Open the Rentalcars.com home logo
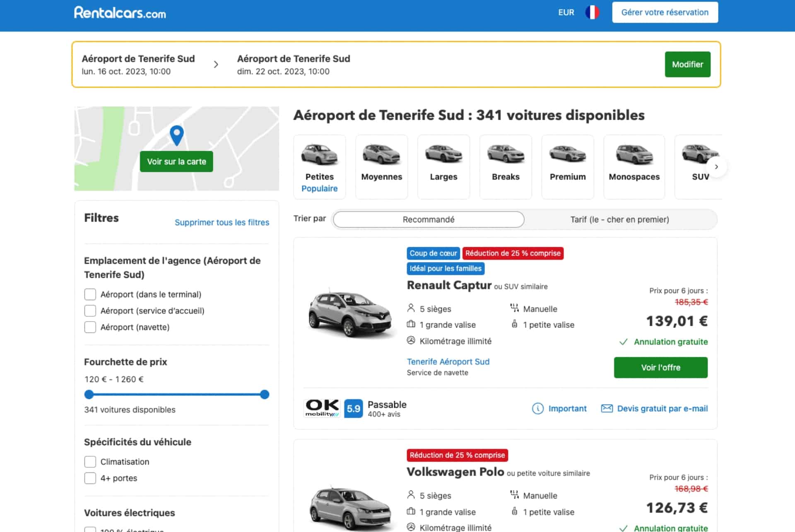The width and height of the screenshot is (795, 532). (120, 13)
